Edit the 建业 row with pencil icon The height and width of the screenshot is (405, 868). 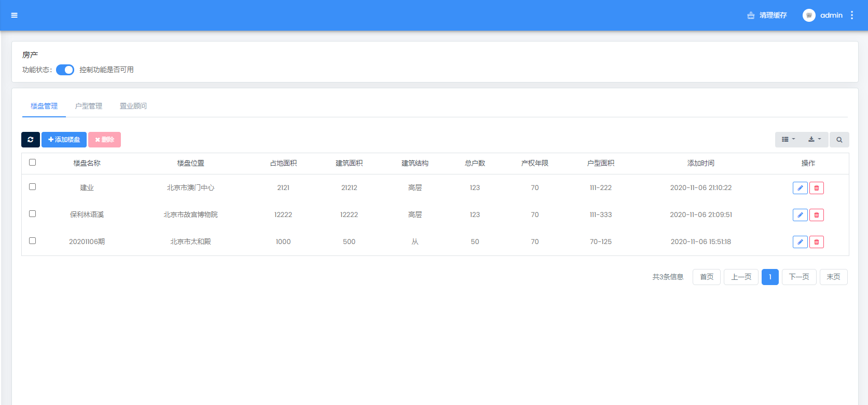[800, 188]
